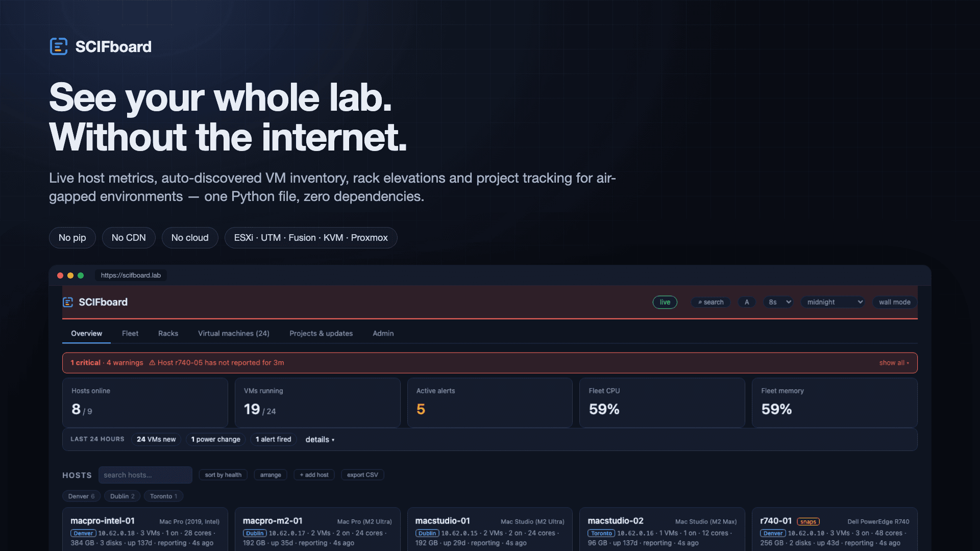The height and width of the screenshot is (551, 980).
Task: Click the No pip pill
Action: [72, 238]
